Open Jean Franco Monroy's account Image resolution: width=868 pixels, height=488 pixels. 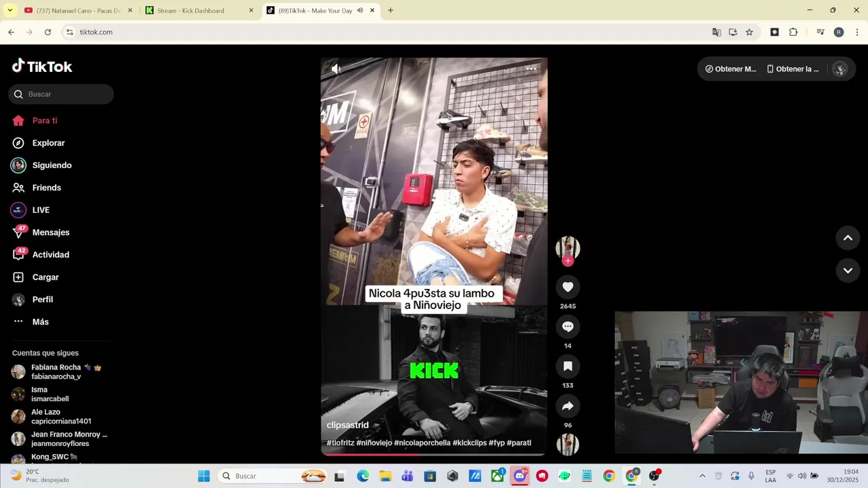(61, 439)
